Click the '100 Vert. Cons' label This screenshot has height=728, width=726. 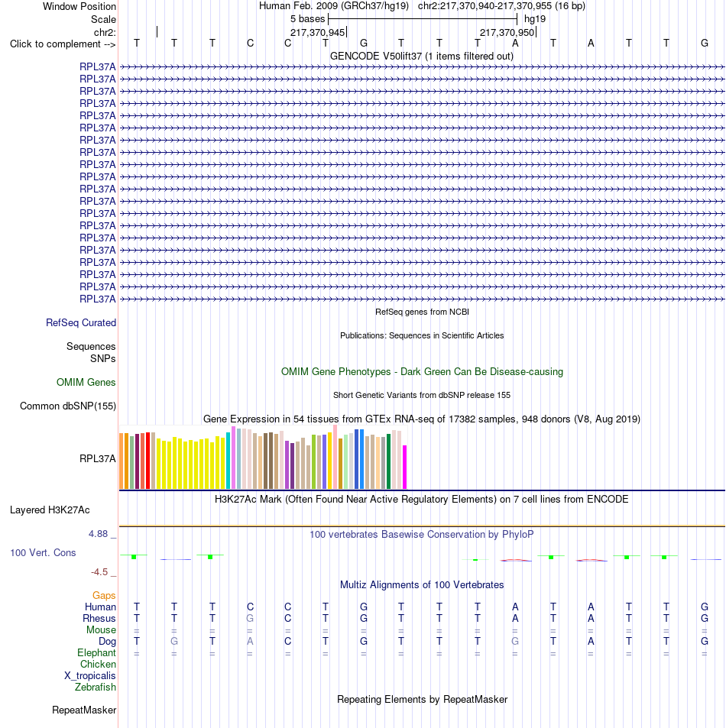pos(43,553)
